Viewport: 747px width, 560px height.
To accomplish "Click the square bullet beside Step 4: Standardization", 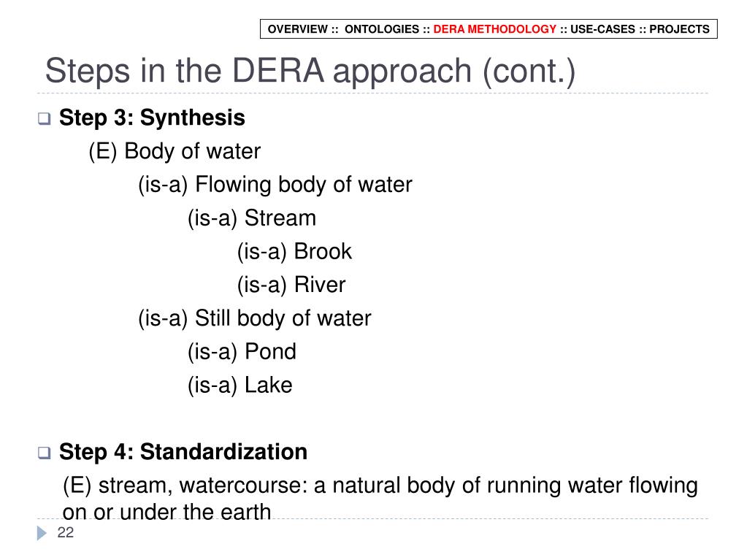I will click(45, 453).
